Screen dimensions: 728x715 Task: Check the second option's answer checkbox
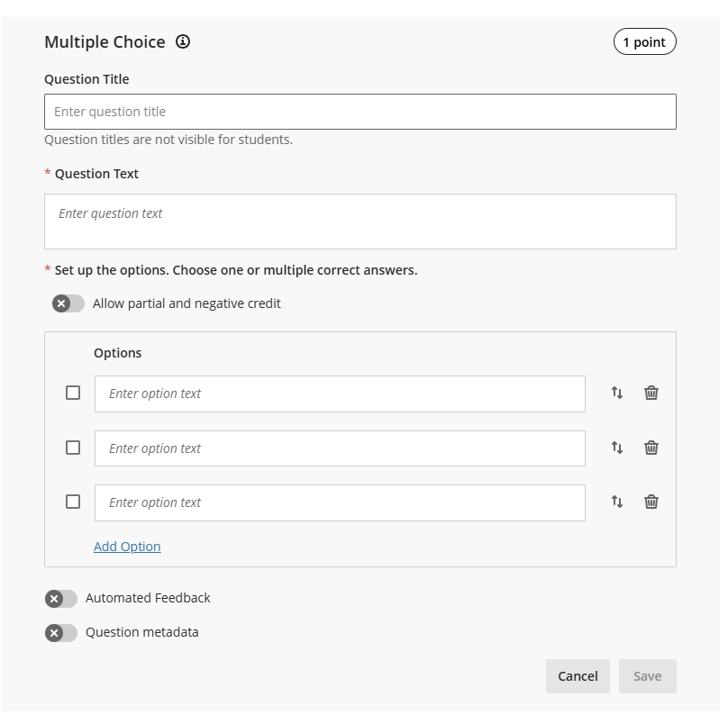pyautogui.click(x=73, y=448)
